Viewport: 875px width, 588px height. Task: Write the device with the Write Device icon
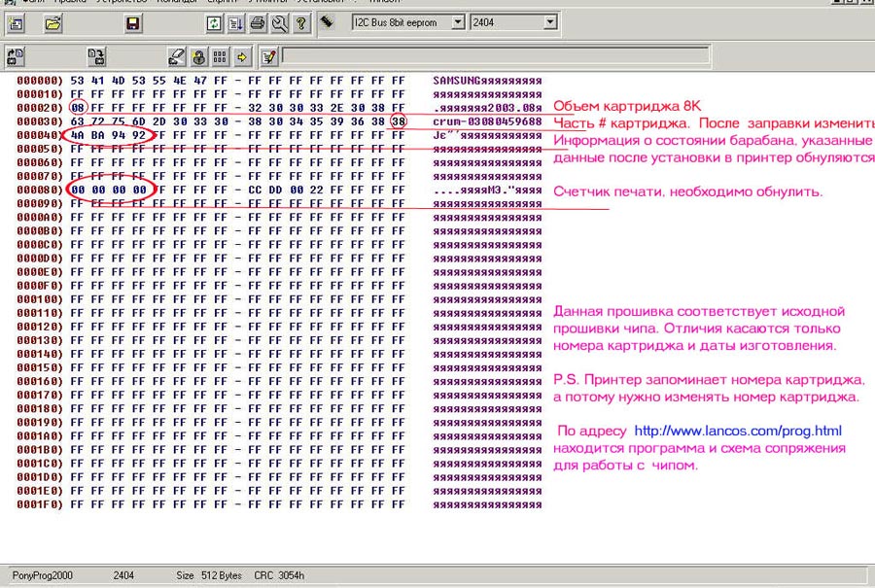coord(96,56)
